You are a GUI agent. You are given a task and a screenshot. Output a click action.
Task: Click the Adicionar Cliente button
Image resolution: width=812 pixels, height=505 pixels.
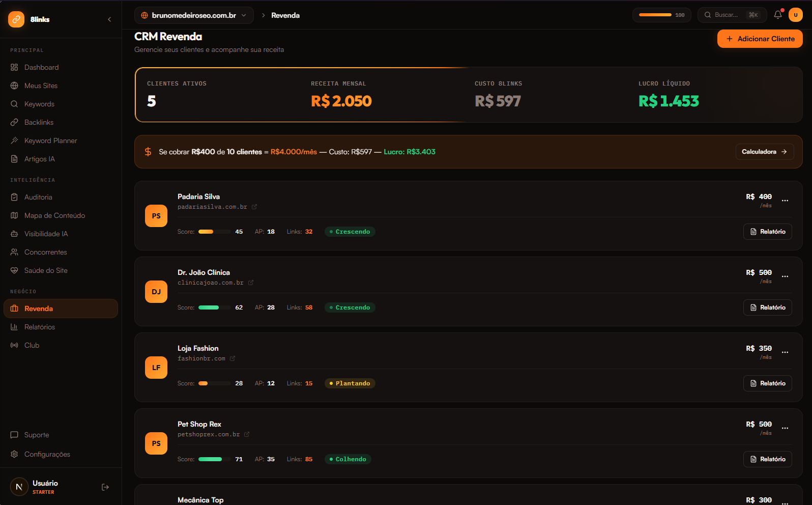click(x=760, y=39)
